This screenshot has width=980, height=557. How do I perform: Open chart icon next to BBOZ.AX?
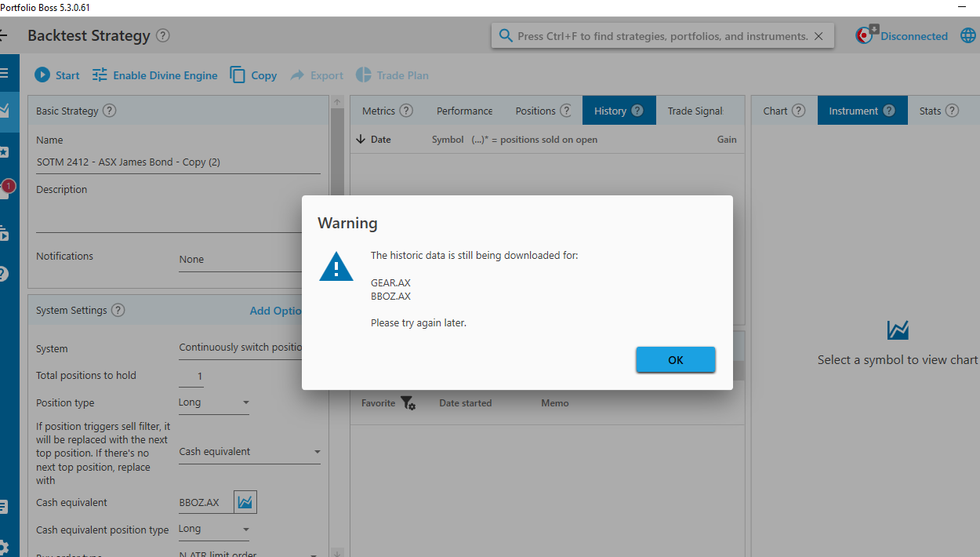point(245,502)
